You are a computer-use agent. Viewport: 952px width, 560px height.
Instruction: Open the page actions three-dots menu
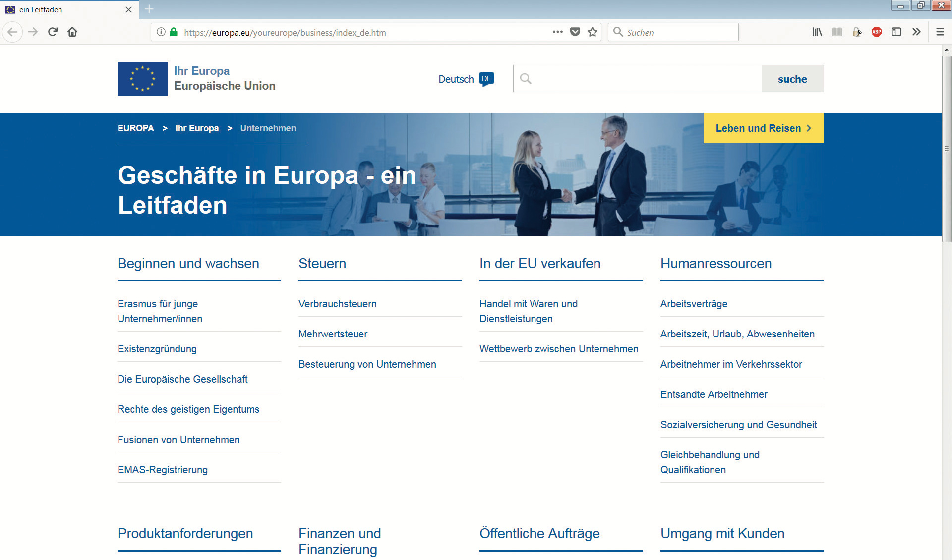tap(558, 32)
